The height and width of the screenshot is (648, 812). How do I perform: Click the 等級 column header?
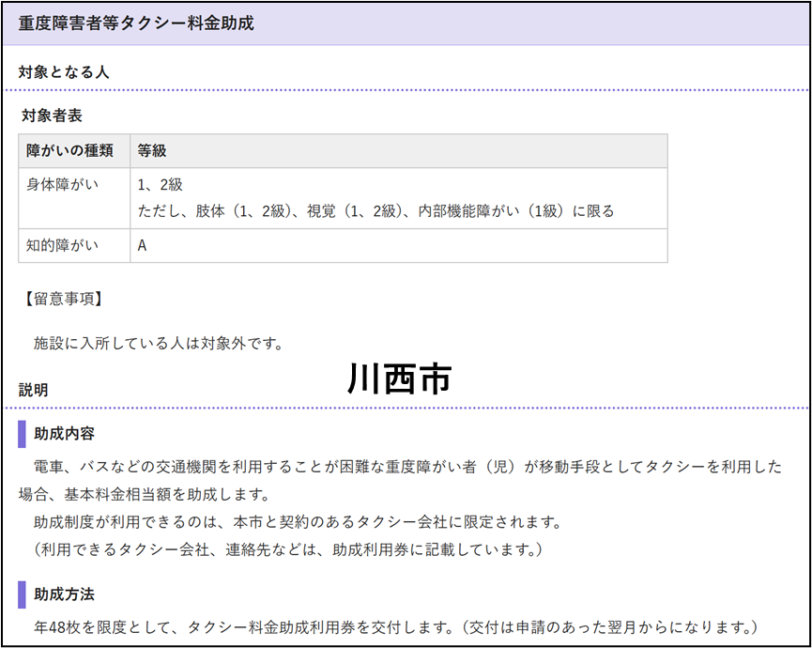[151, 150]
